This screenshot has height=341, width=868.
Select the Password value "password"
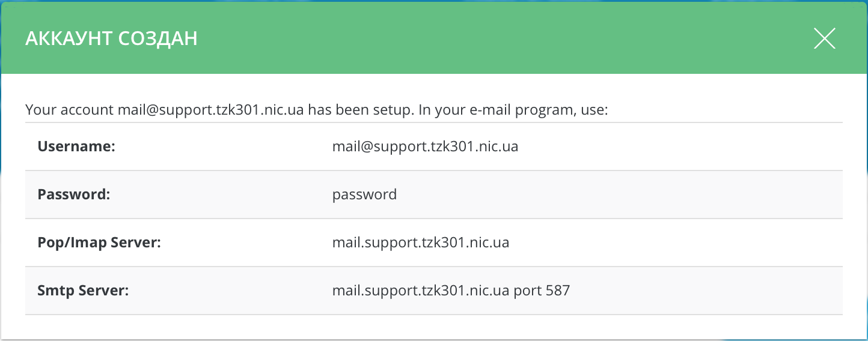click(x=364, y=195)
